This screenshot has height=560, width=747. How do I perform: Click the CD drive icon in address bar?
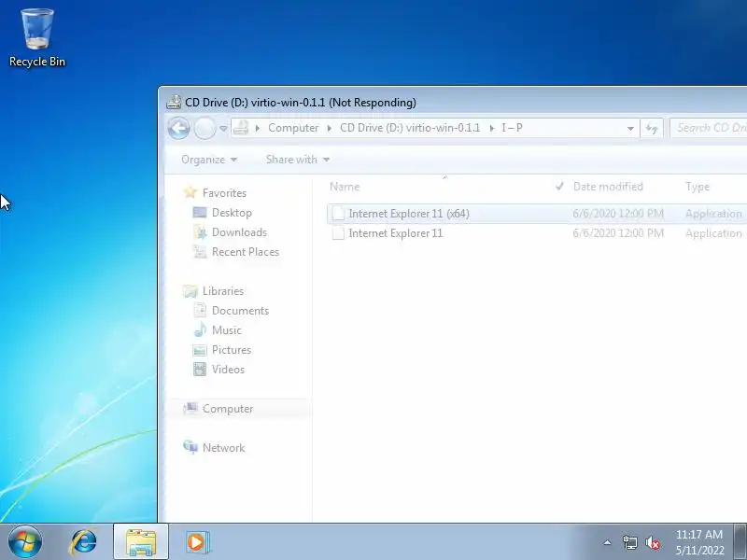pos(241,128)
